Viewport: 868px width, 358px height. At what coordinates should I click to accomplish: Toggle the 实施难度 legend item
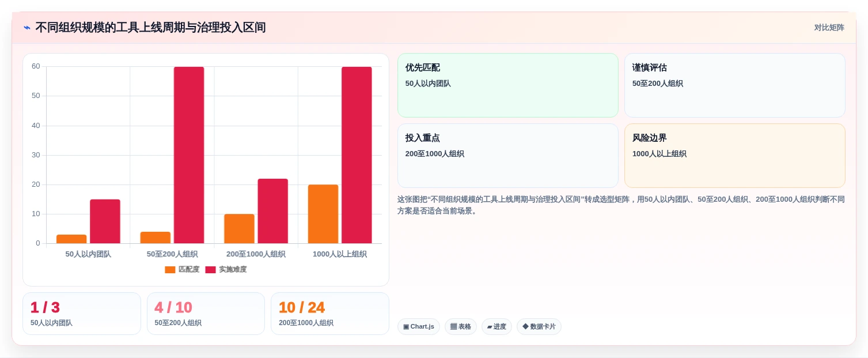[x=226, y=269]
